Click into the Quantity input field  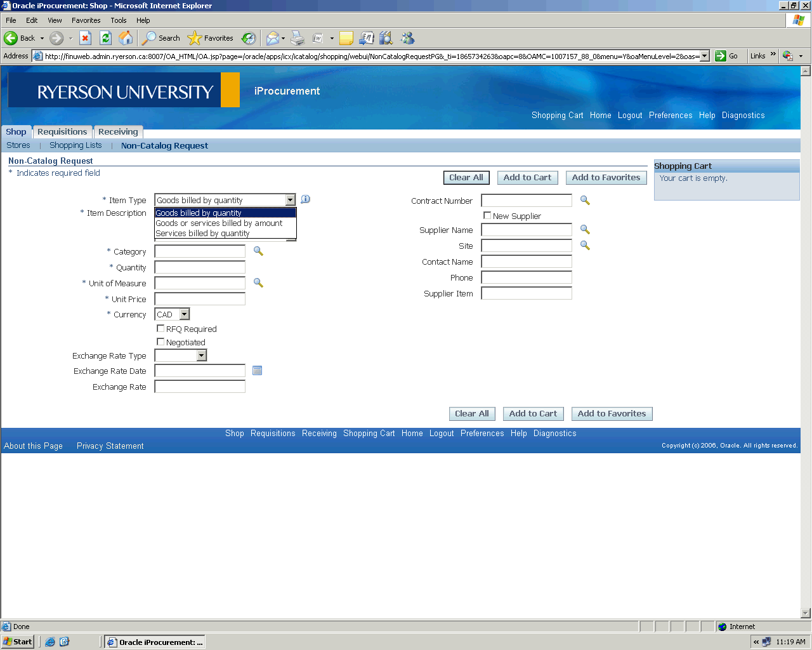(200, 267)
